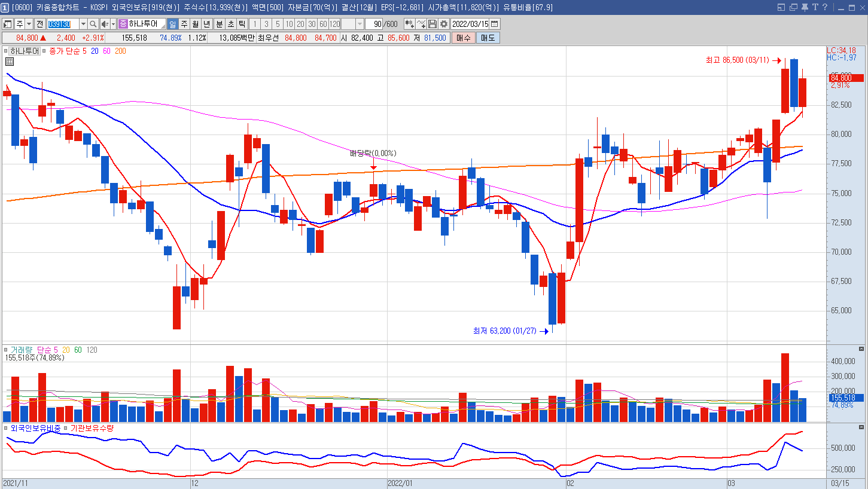868x489 pixels.
Task: Click the 60-day moving average color label
Action: coord(106,51)
